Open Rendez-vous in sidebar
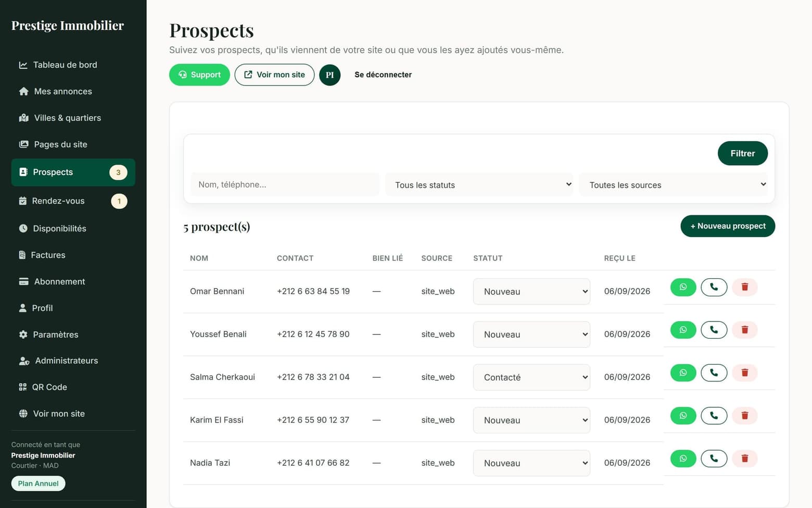The width and height of the screenshot is (812, 508). tap(73, 201)
